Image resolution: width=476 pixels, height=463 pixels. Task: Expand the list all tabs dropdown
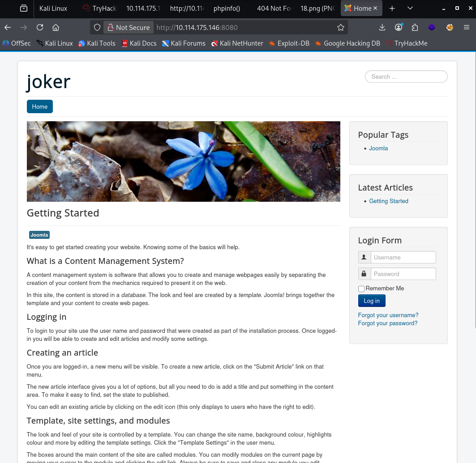410,8
